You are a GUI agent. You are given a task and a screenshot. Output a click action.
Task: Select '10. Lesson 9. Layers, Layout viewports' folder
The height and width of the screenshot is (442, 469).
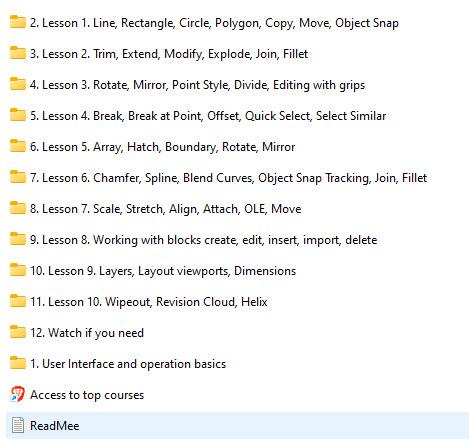(x=163, y=271)
